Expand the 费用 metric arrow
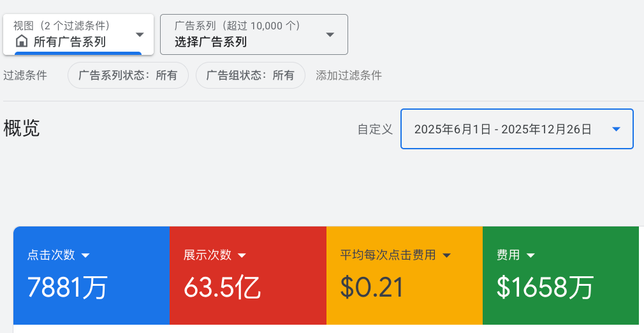 (x=530, y=256)
